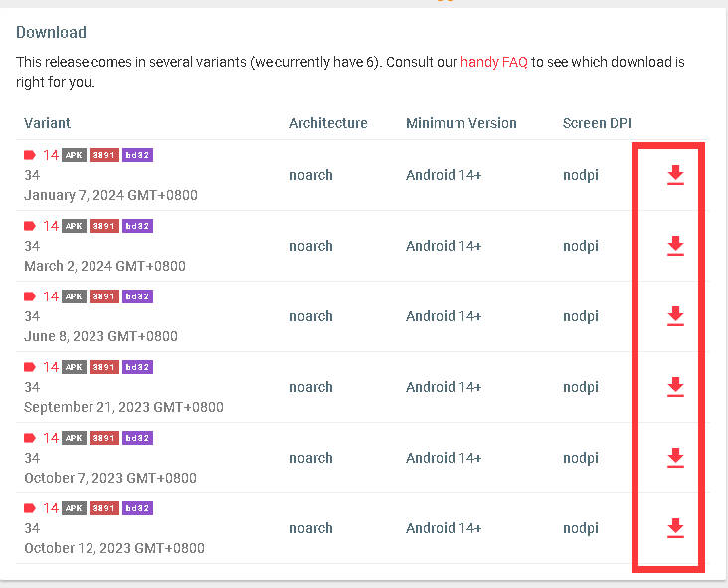
Task: Click 'nodpi' in the June 8 row
Action: 581,316
